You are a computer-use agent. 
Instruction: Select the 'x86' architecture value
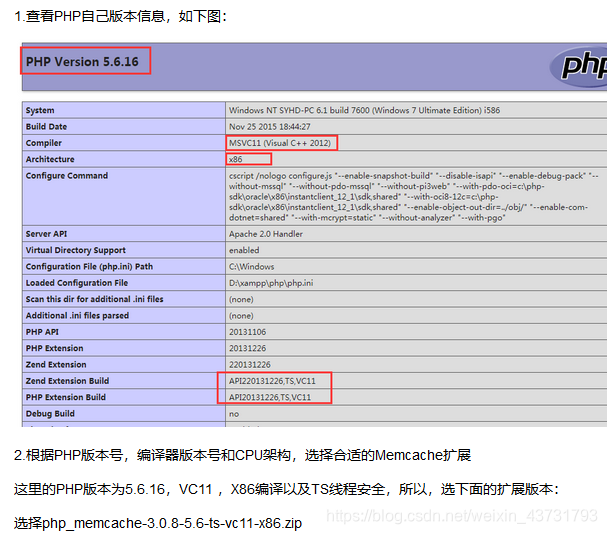(235, 159)
